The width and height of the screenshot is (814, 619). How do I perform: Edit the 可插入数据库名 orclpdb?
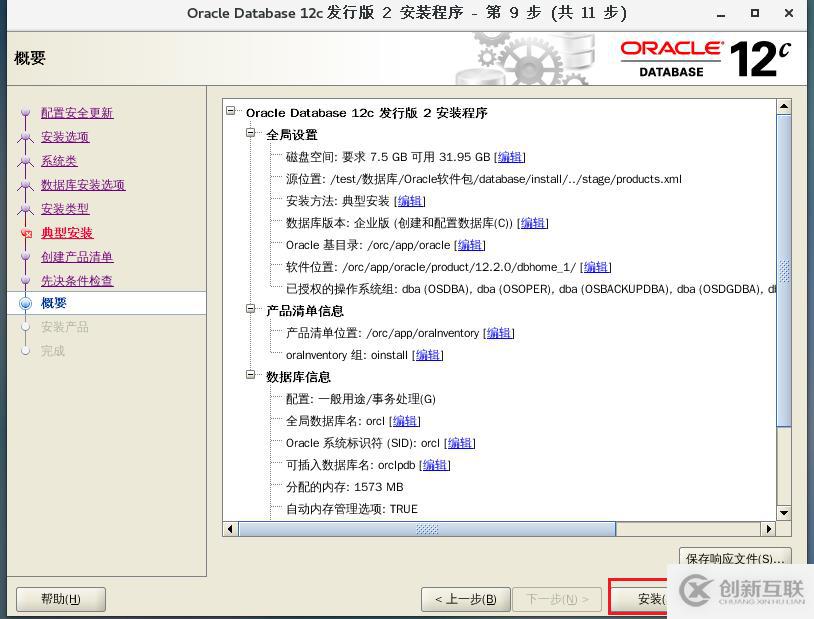[x=435, y=465]
